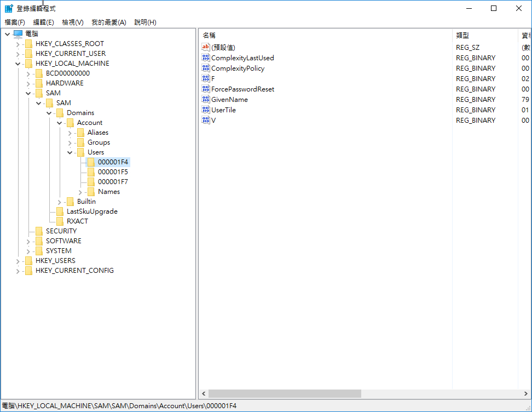Select the Builtin key label
The image size is (532, 412).
coord(86,202)
